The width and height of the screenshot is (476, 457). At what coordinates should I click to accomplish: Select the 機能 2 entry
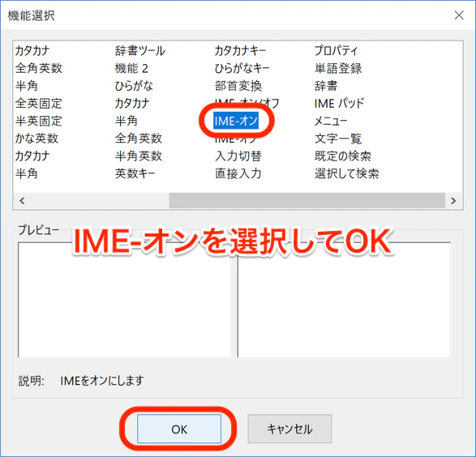(131, 68)
